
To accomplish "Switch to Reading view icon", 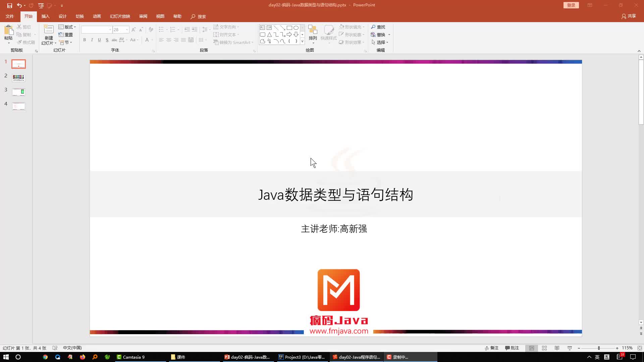I will pos(557,348).
